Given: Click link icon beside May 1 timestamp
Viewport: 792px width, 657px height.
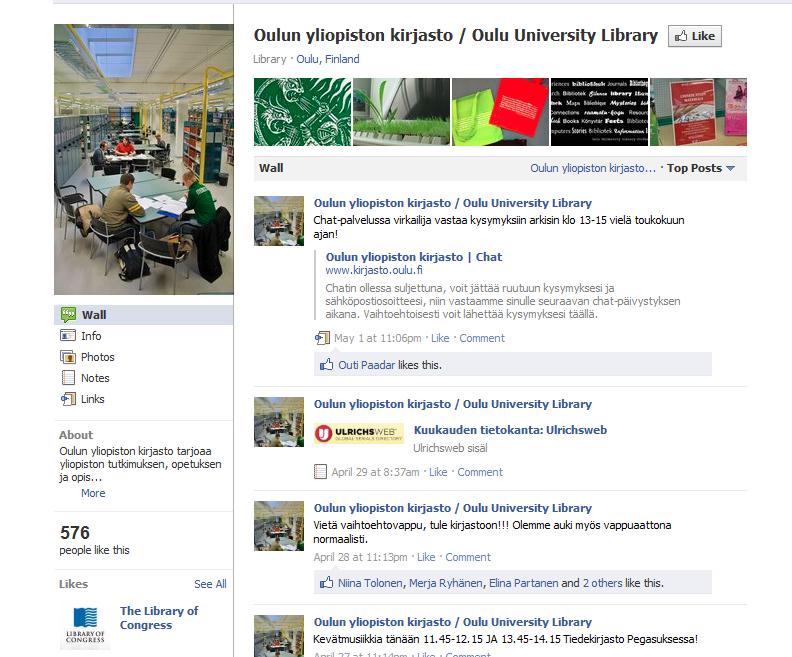Looking at the screenshot, I should (x=322, y=338).
